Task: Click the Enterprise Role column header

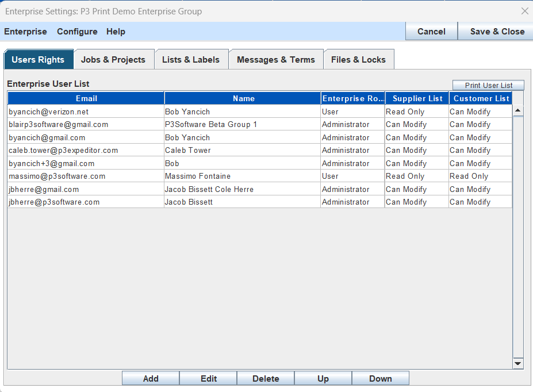Action: pos(352,98)
